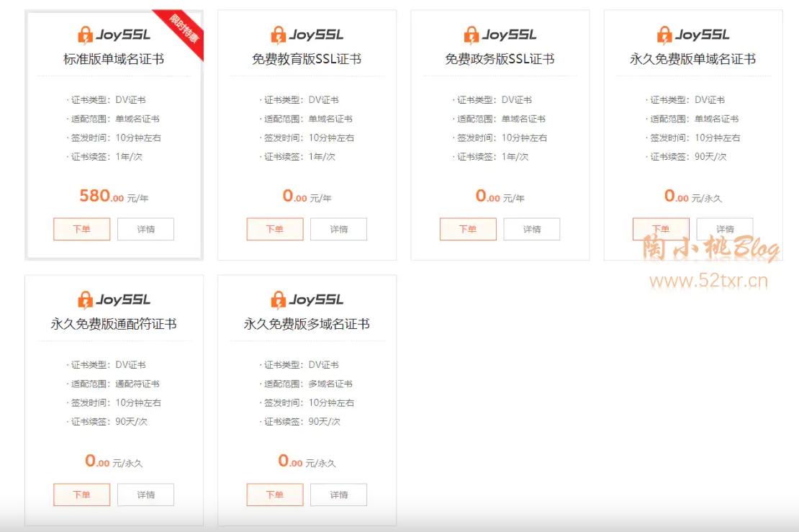Click the 限时特惠 red corner ribbon
The image size is (799, 532).
click(184, 29)
